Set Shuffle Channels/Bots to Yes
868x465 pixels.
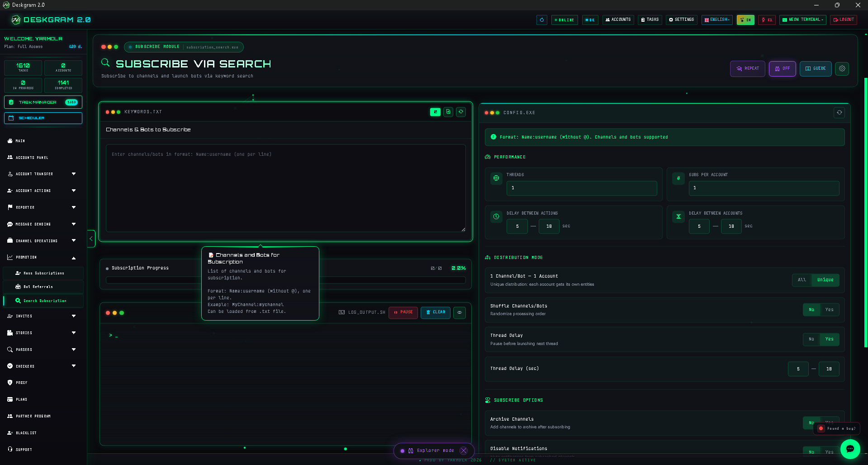click(830, 310)
